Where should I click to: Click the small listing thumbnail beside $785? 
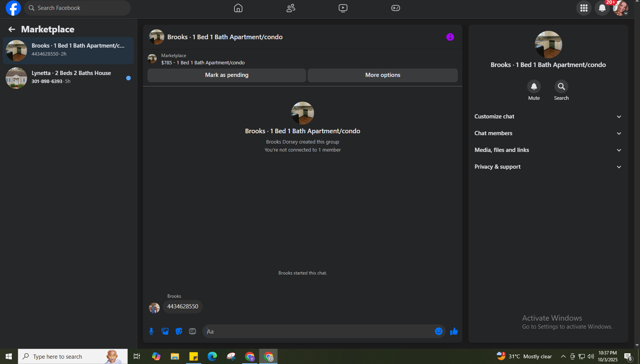pyautogui.click(x=152, y=59)
